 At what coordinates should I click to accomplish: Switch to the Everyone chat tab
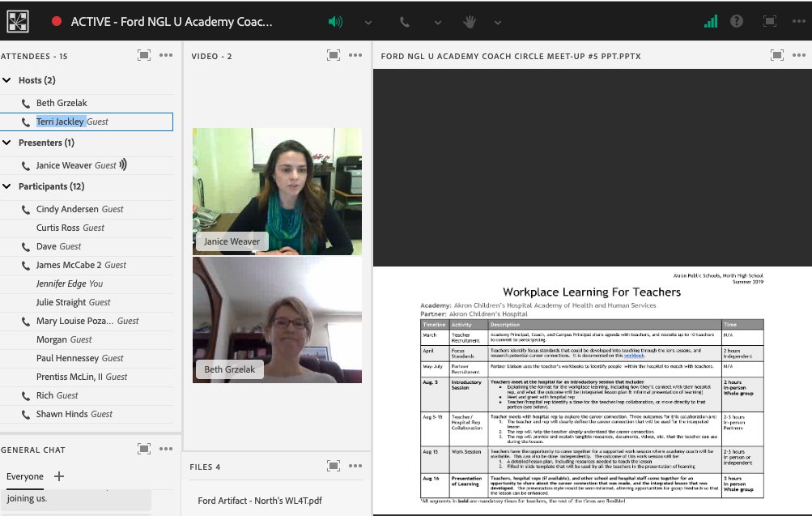[x=25, y=476]
